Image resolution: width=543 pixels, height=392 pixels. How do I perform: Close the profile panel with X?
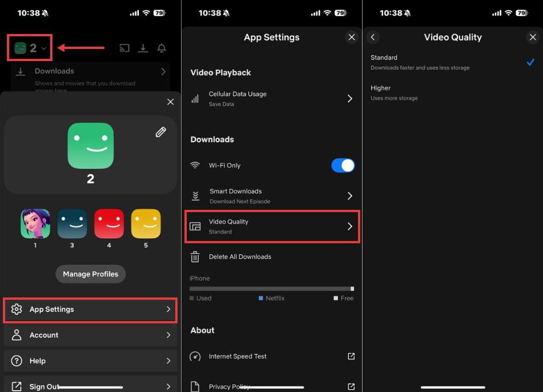(171, 102)
